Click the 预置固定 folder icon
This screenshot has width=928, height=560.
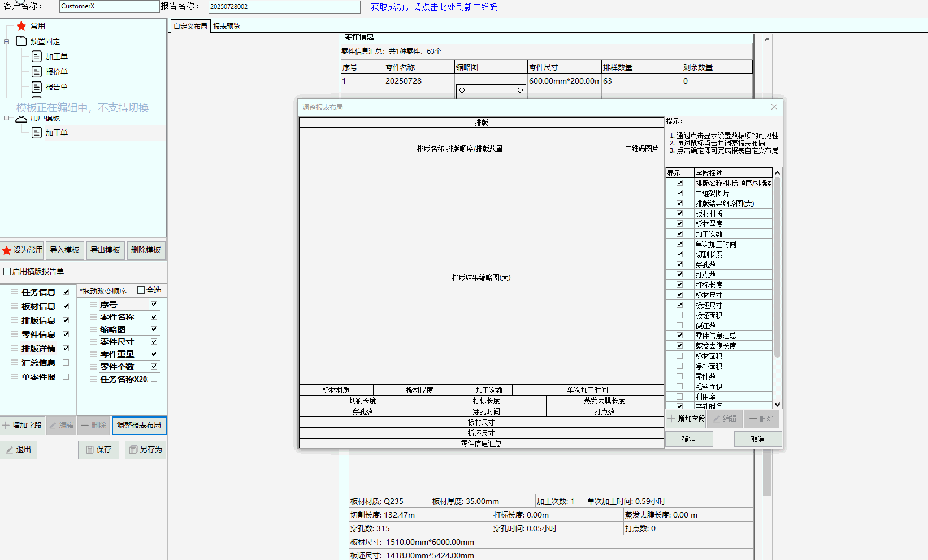(x=21, y=41)
